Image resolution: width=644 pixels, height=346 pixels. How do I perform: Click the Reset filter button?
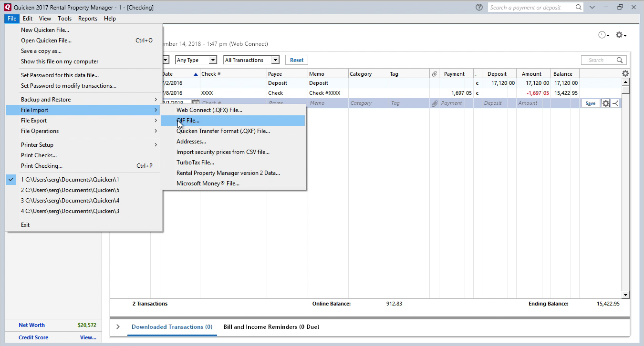click(297, 60)
